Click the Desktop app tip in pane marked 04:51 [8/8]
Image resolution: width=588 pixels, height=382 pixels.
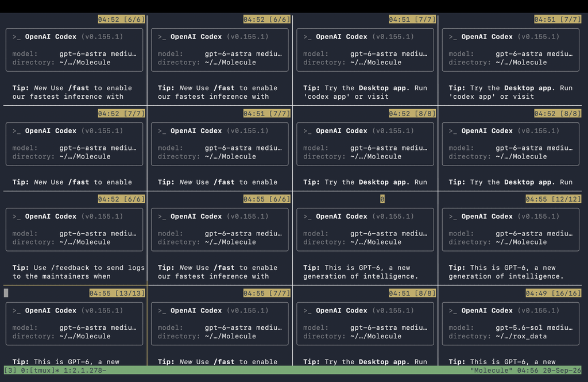(365, 362)
